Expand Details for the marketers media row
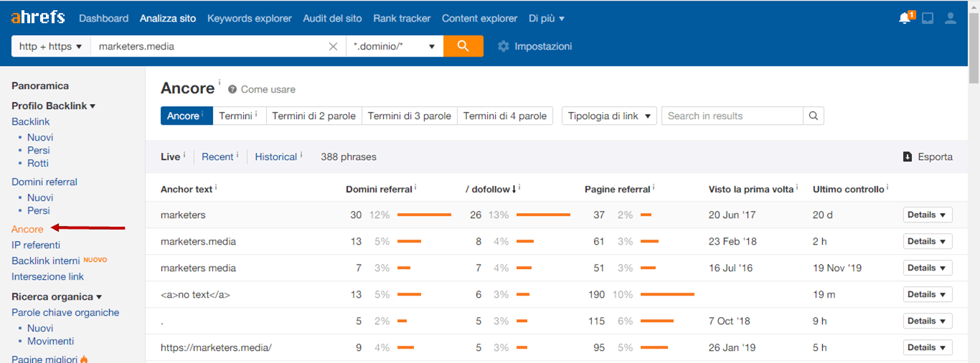The height and width of the screenshot is (363, 980). pyautogui.click(x=928, y=268)
